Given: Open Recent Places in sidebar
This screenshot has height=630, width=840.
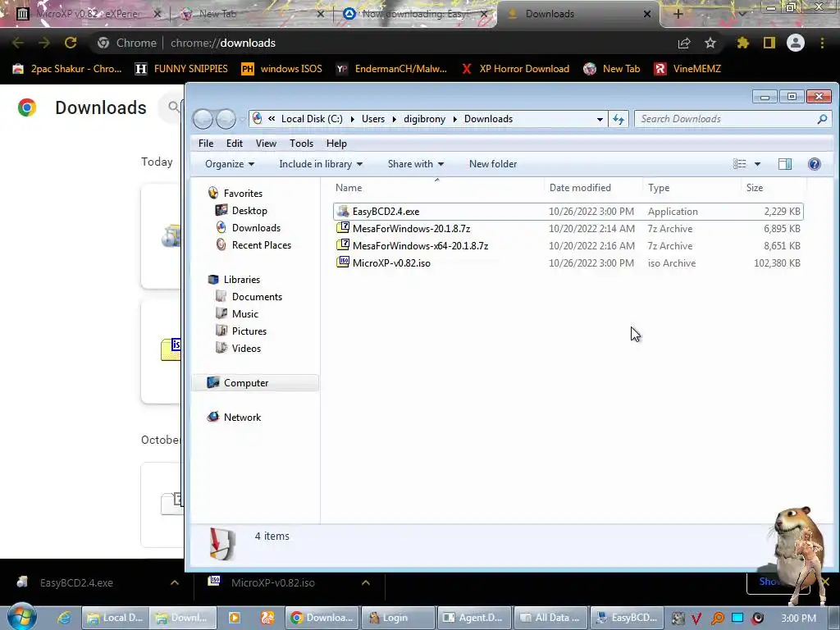Looking at the screenshot, I should [x=262, y=244].
